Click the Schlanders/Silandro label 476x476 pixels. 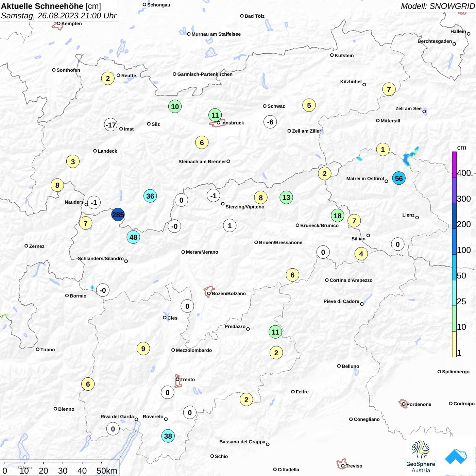point(101,258)
